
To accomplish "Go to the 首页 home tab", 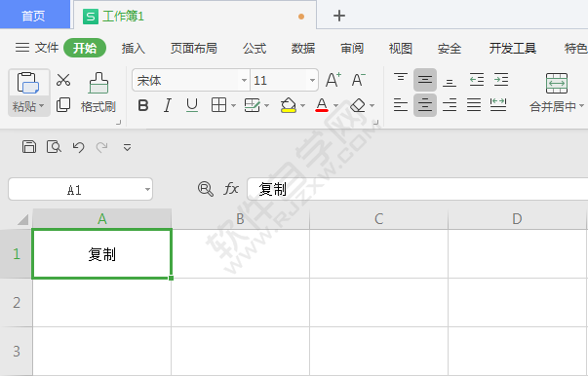I will tap(34, 16).
